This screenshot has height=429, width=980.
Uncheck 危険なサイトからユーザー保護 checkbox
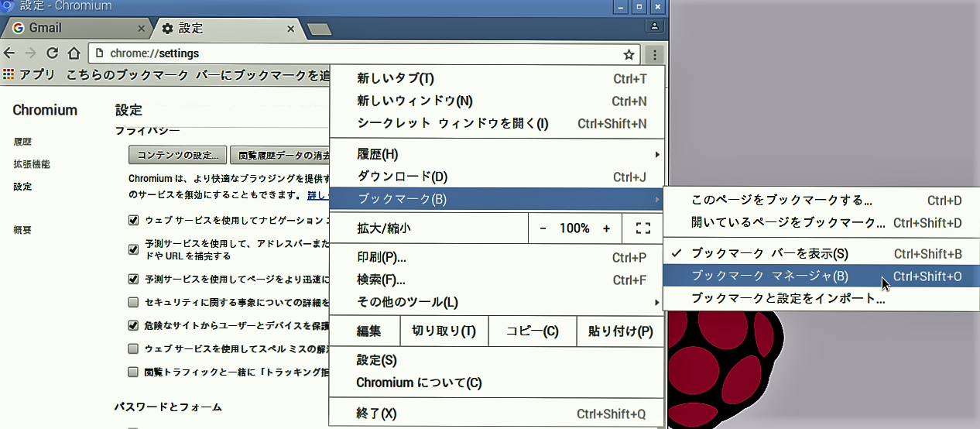tap(133, 325)
